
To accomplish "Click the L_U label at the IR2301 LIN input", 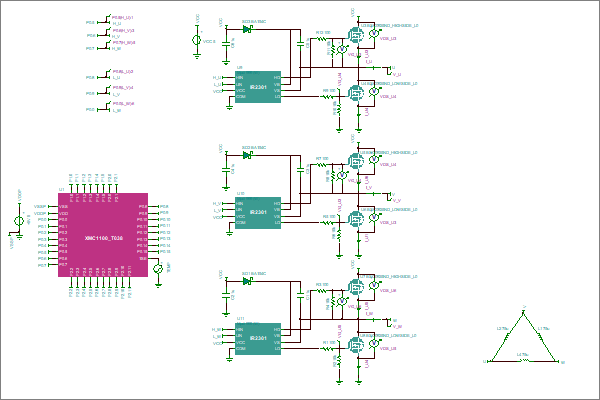I will point(217,85).
